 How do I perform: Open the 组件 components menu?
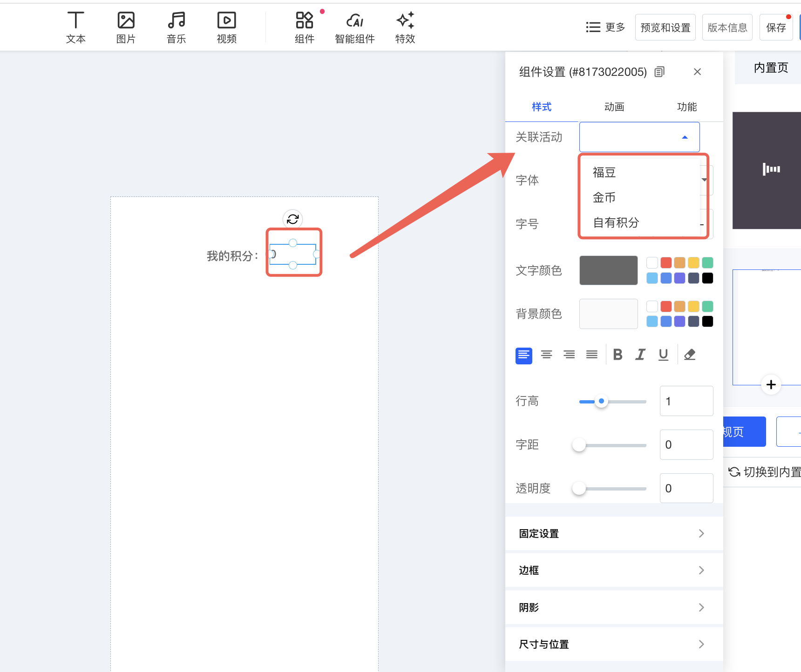305,27
